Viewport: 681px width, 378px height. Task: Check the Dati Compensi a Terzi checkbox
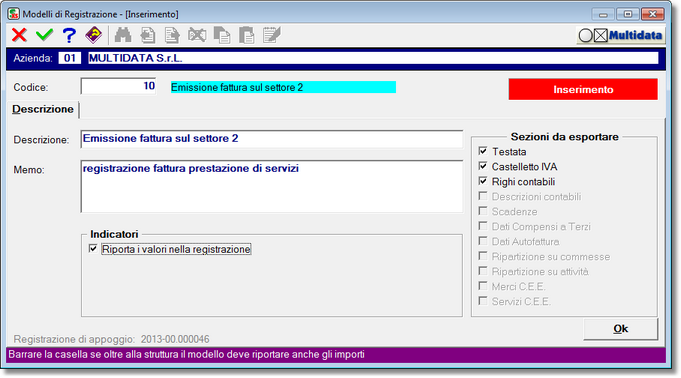click(483, 226)
